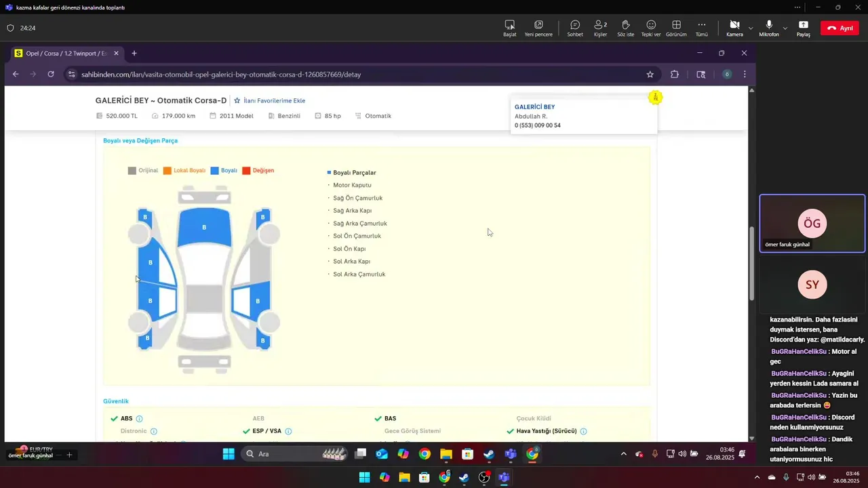This screenshot has width=868, height=488.
Task: Bookmark this page with the star
Action: (650, 74)
